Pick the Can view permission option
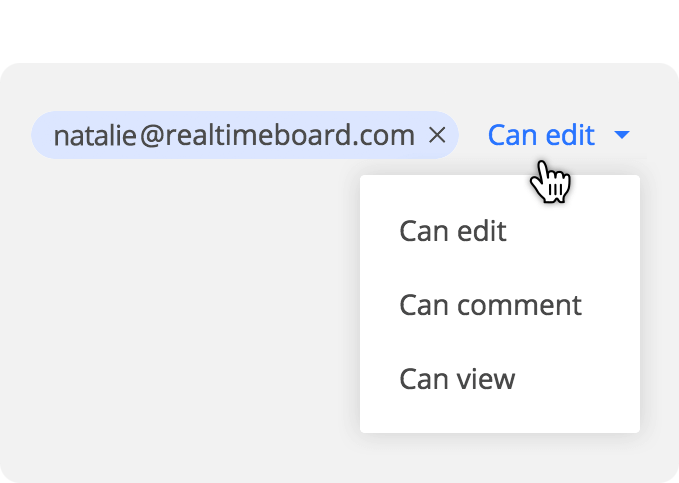 click(x=457, y=379)
